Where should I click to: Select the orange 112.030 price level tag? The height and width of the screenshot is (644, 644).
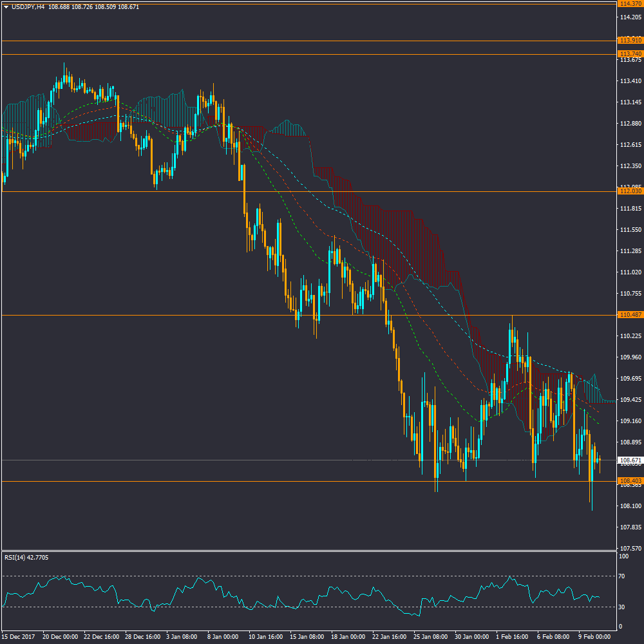click(x=630, y=191)
